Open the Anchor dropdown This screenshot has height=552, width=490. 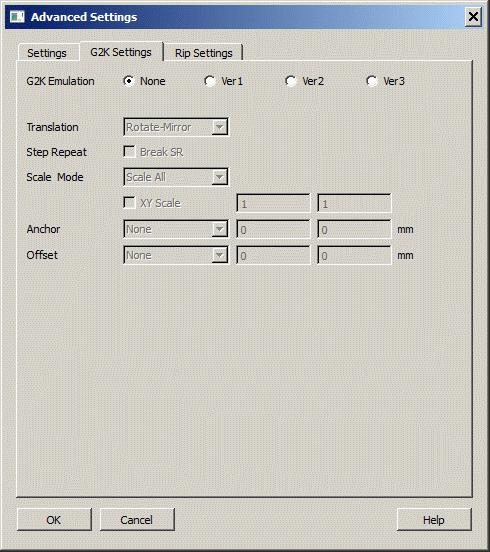176,229
